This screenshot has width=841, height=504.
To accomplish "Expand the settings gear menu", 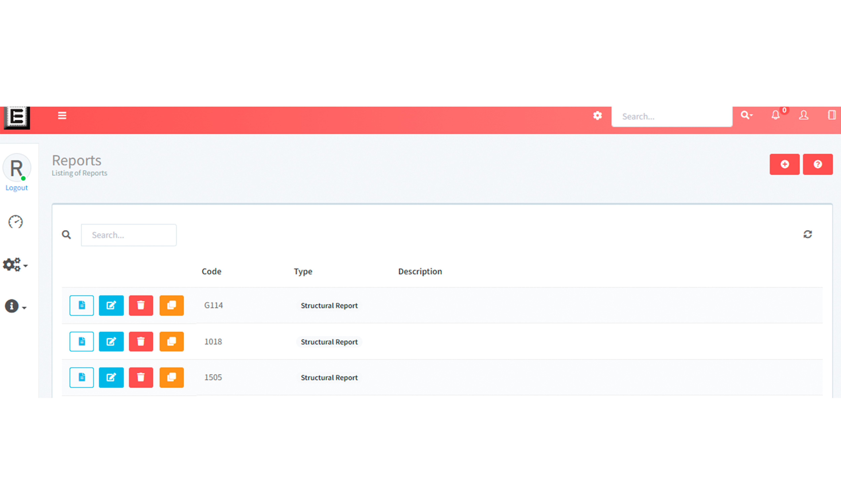I will (16, 265).
